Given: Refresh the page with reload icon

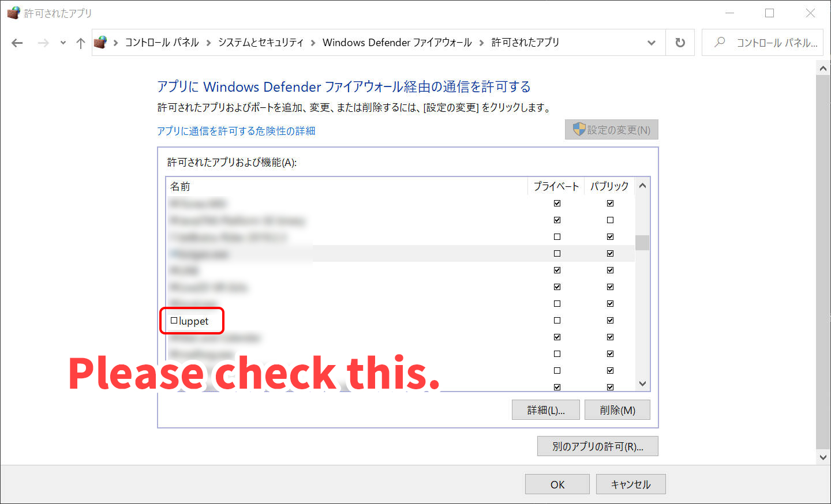Looking at the screenshot, I should [x=680, y=43].
